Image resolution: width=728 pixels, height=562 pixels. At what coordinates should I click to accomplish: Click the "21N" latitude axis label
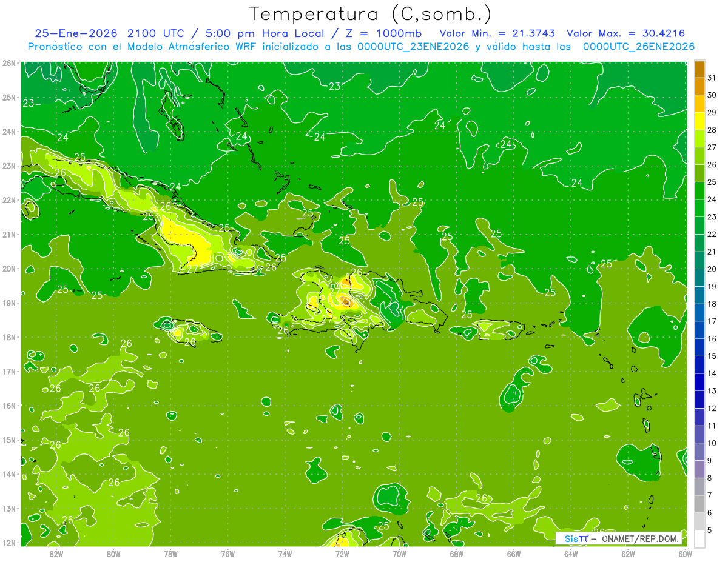tap(9, 234)
